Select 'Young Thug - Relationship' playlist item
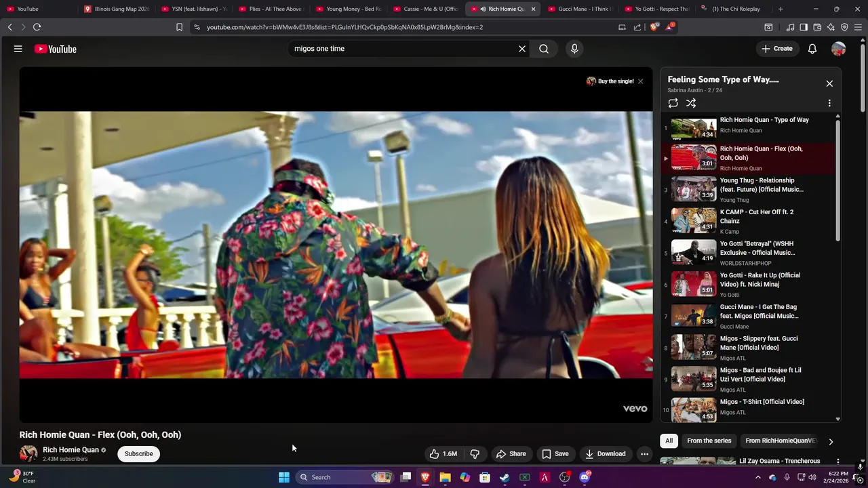Screen dimensions: 868x488 click(749, 190)
